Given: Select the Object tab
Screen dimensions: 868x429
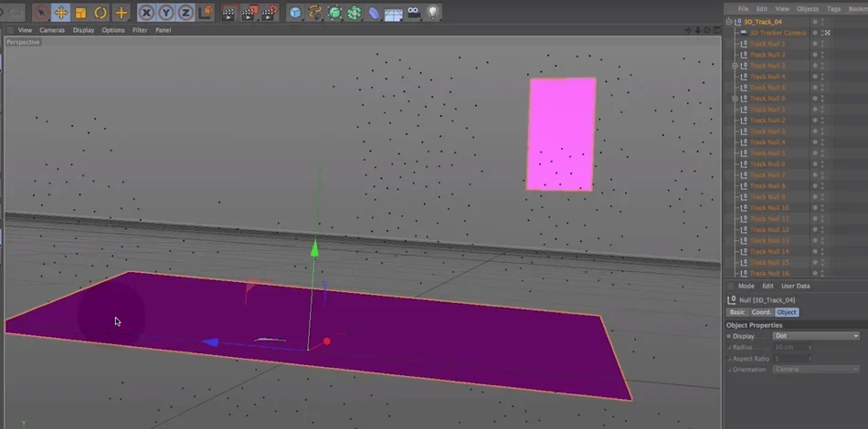Looking at the screenshot, I should pos(787,312).
